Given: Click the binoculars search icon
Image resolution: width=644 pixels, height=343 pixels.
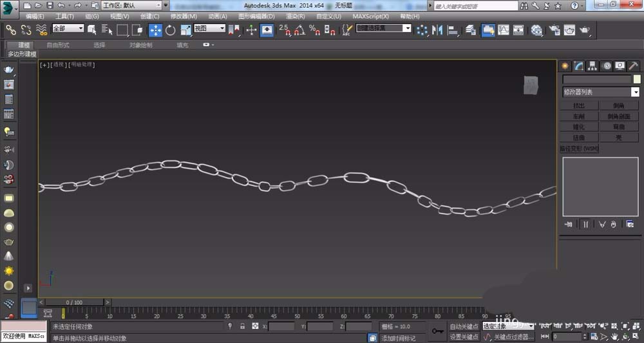Looking at the screenshot, I should (x=524, y=6).
